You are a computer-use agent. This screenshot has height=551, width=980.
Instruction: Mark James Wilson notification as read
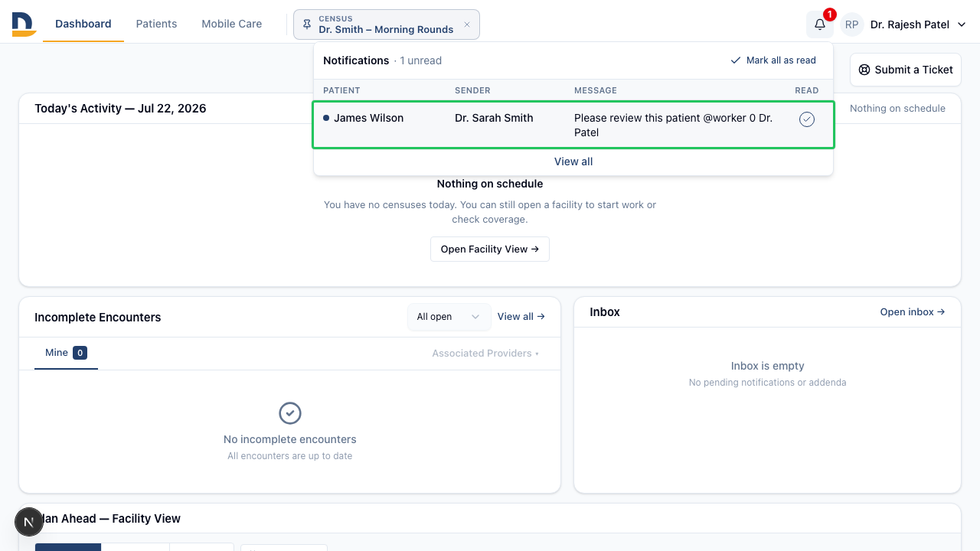pos(807,119)
